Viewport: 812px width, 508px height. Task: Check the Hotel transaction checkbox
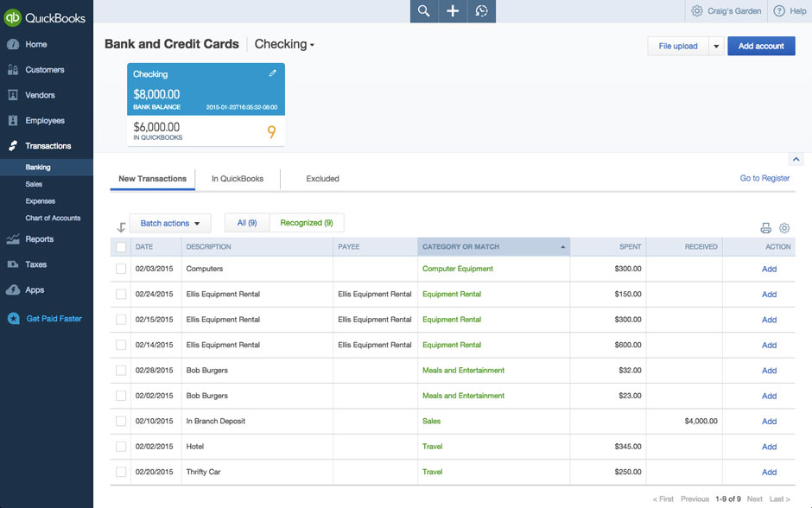121,447
